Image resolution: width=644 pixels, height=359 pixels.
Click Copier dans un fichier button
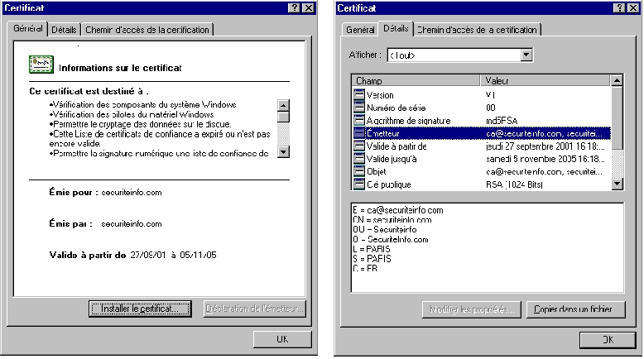click(x=573, y=310)
